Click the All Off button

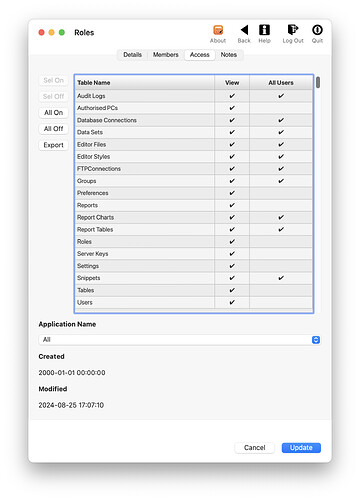tap(53, 129)
